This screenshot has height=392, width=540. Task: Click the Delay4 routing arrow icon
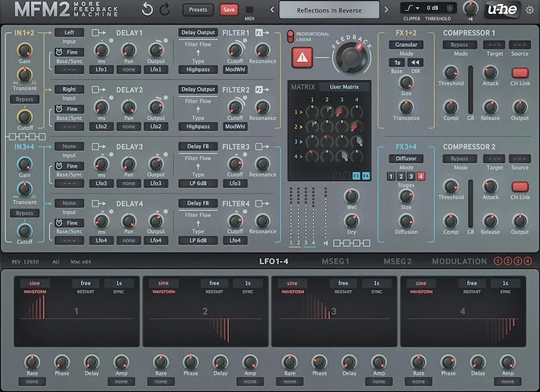pyautogui.click(x=99, y=204)
